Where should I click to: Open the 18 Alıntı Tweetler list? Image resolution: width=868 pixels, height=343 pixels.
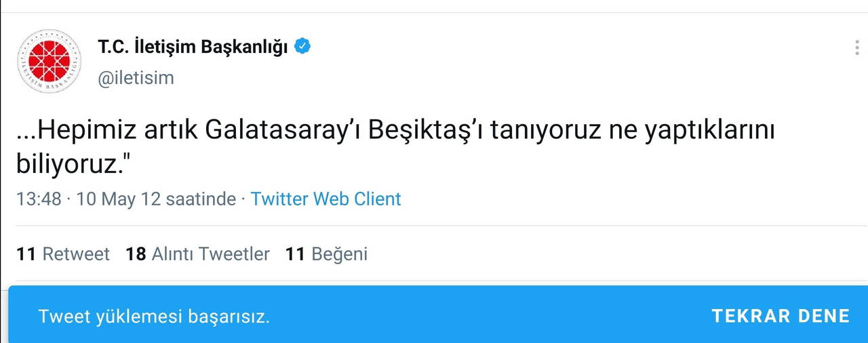tap(197, 254)
